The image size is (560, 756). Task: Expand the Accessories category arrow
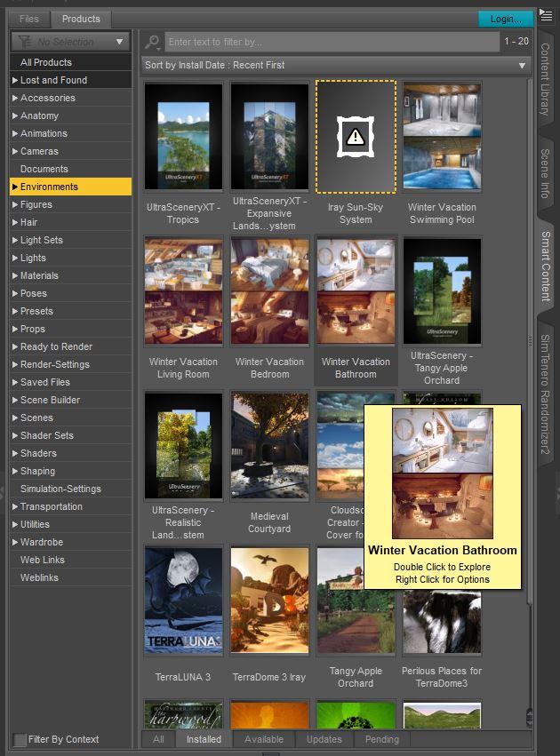pyautogui.click(x=15, y=98)
